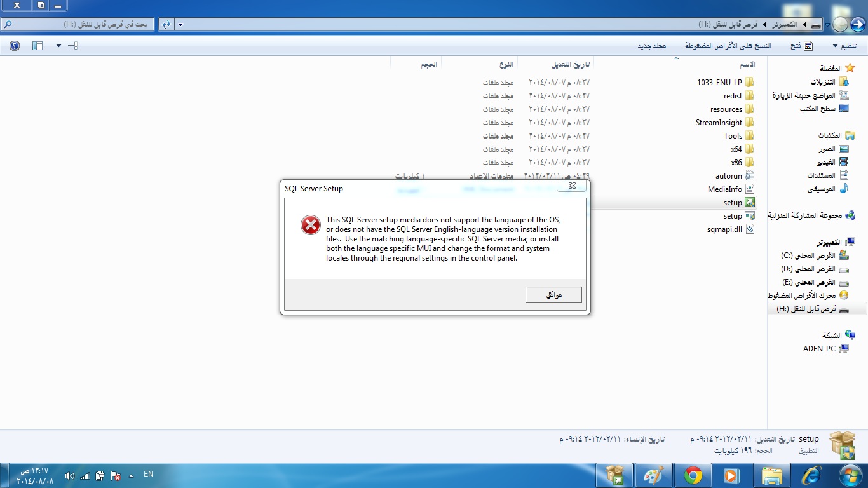Click the فتح (Open) toolbar button
Image resolution: width=868 pixels, height=488 pixels.
point(801,46)
